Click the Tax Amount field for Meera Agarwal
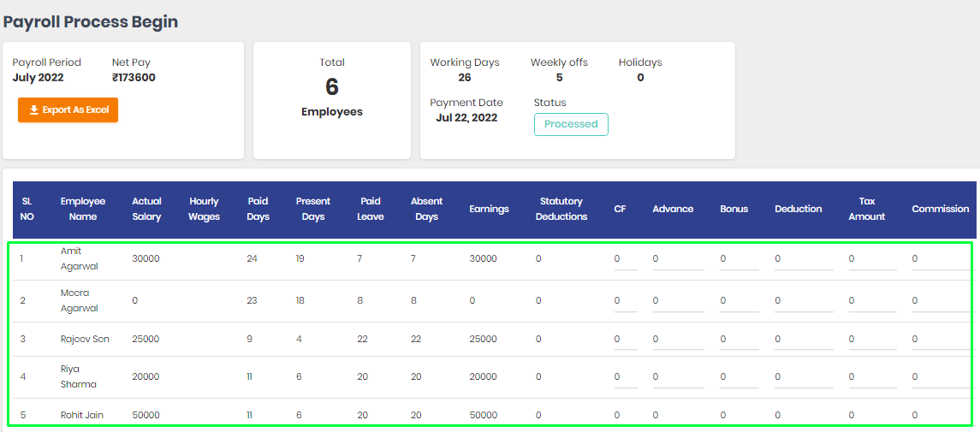 coord(872,302)
